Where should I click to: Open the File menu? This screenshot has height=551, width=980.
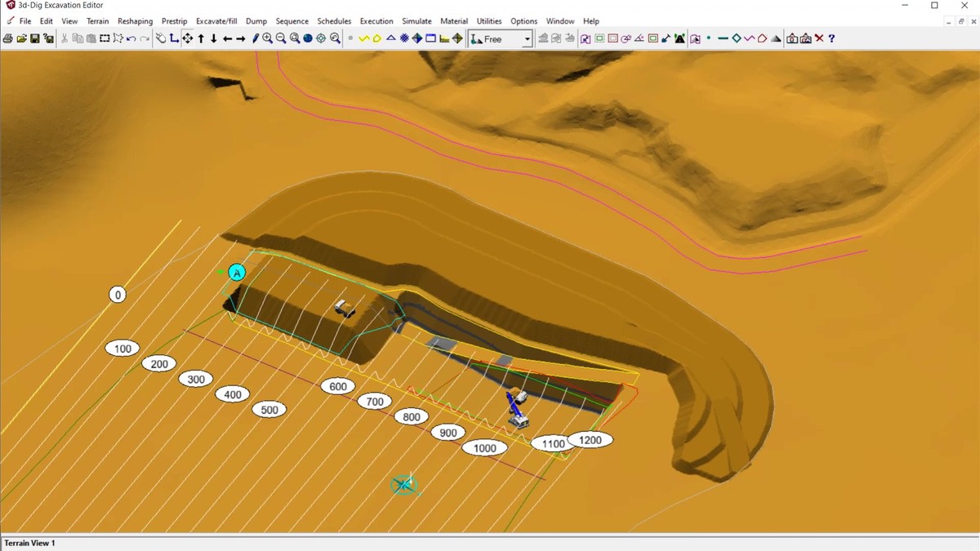click(25, 21)
